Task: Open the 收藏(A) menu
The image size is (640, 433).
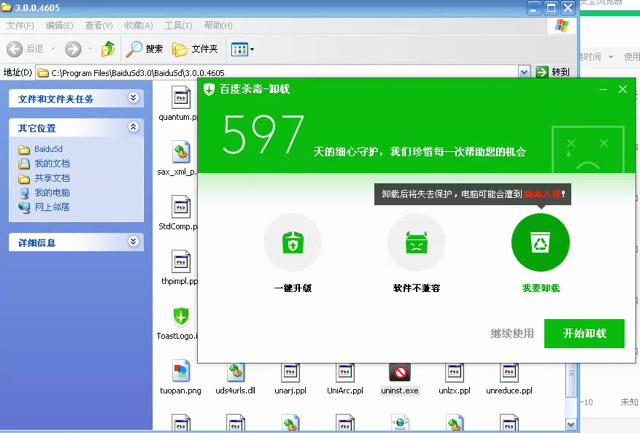Action: pos(138,26)
